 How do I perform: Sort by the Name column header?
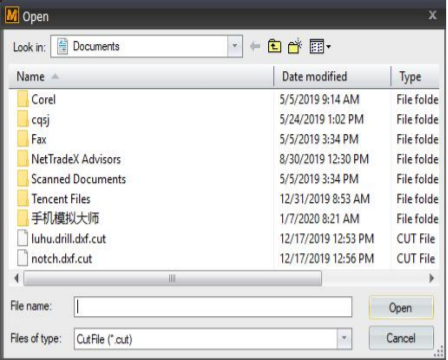(141, 77)
